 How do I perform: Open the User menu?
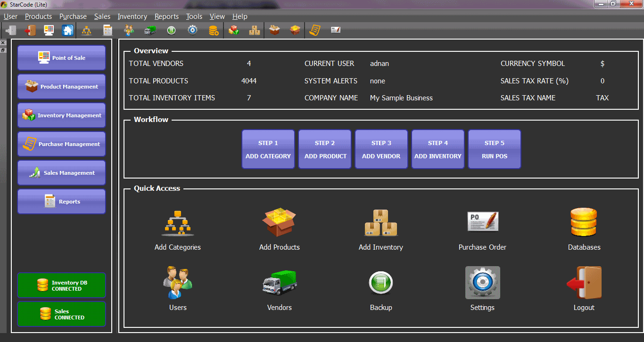[x=10, y=16]
